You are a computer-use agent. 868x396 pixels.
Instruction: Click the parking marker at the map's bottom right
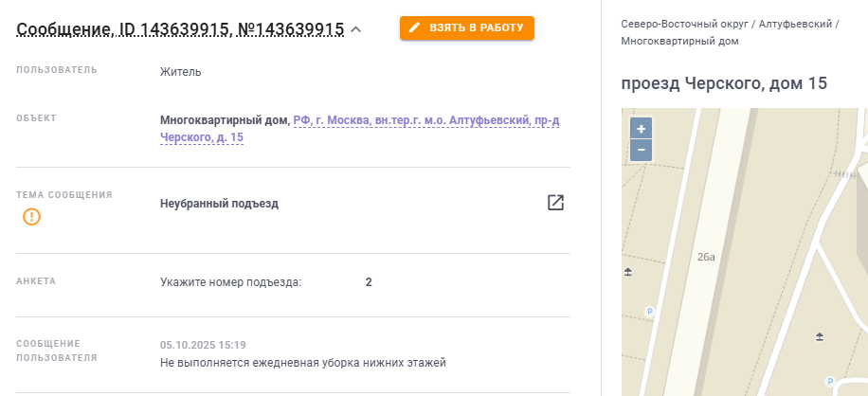831,381
